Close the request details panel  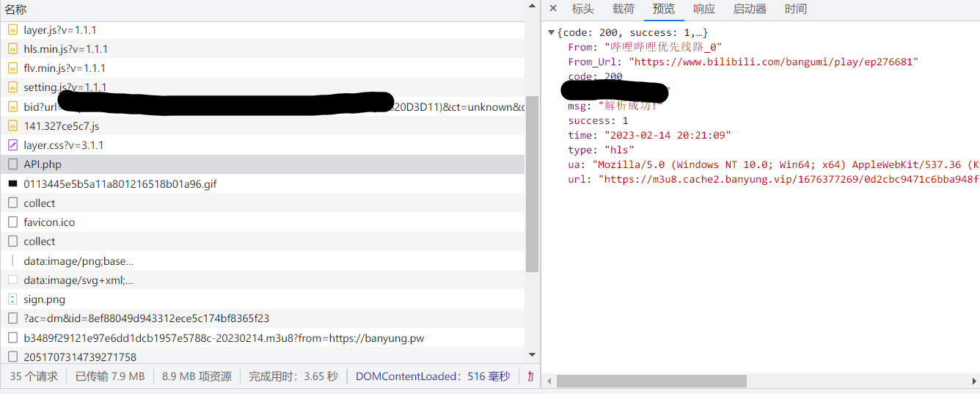[x=553, y=9]
